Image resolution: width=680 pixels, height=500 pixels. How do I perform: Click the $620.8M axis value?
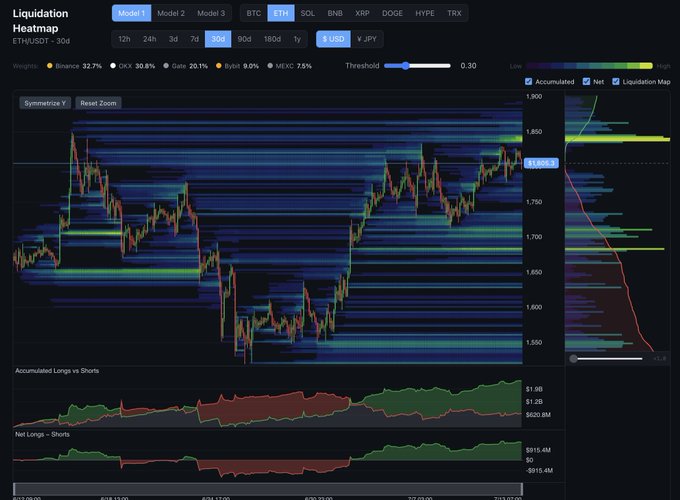pyautogui.click(x=538, y=415)
